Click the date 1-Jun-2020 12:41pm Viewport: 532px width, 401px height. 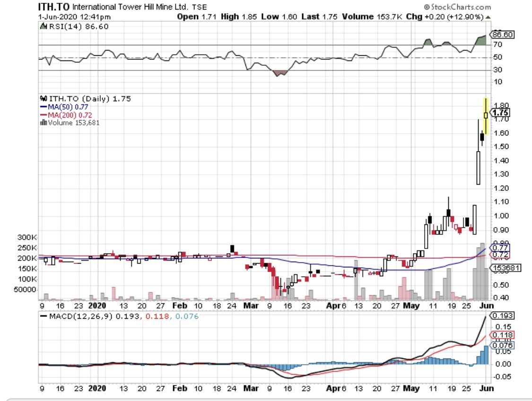(74, 17)
